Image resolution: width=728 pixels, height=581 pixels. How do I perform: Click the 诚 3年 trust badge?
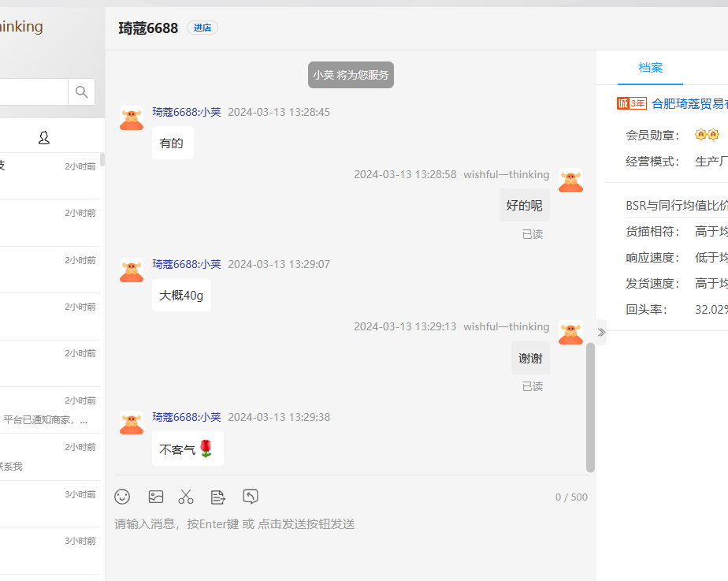point(631,103)
